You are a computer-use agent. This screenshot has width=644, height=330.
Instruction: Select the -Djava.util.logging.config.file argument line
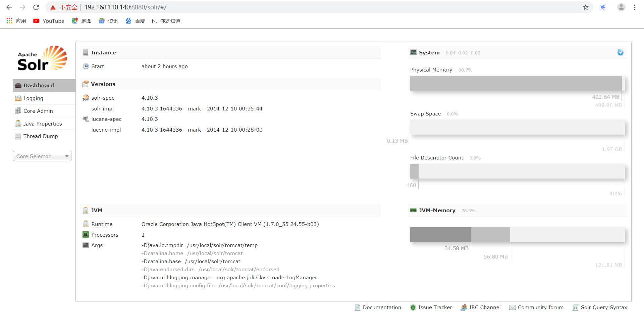[x=238, y=286]
